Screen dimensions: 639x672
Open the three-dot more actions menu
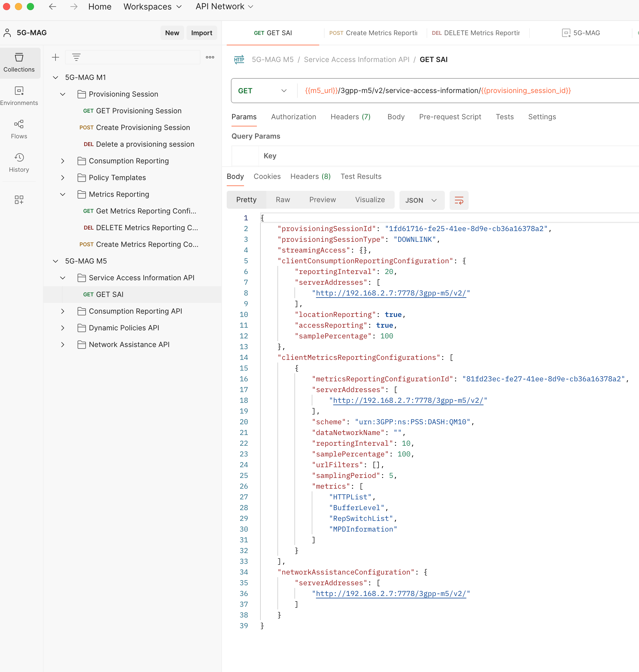210,57
